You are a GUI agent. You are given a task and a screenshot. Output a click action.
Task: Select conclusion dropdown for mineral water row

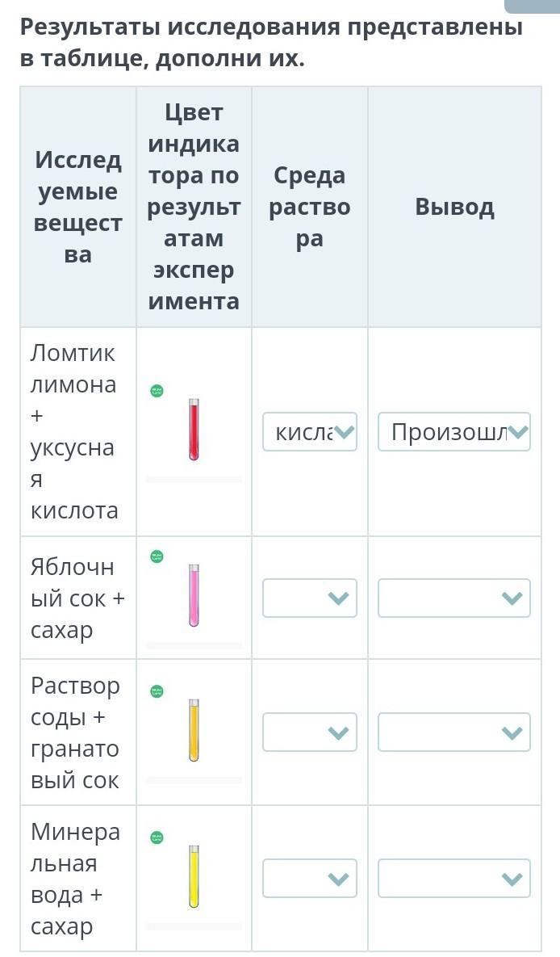(454, 879)
